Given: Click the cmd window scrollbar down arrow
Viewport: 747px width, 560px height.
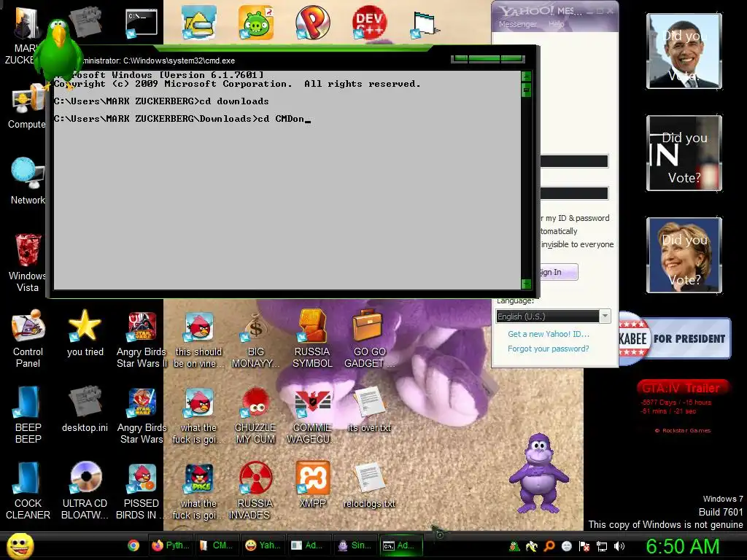Looking at the screenshot, I should [527, 284].
